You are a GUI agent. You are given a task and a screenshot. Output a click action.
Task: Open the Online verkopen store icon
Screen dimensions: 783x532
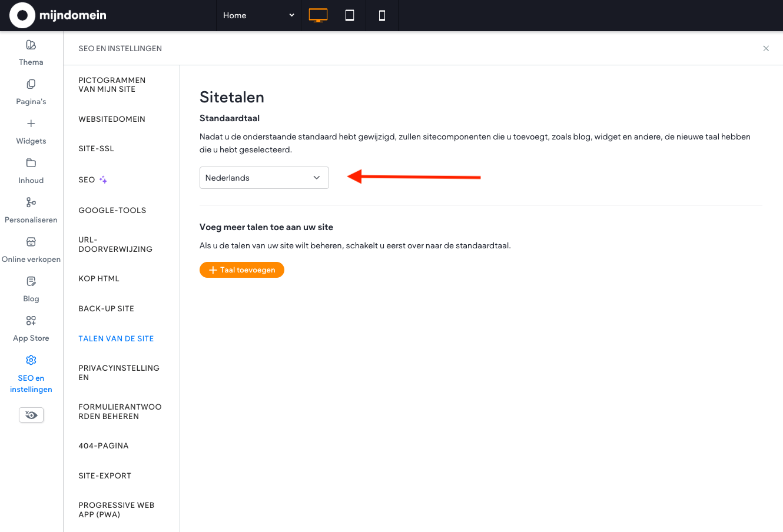(x=31, y=242)
